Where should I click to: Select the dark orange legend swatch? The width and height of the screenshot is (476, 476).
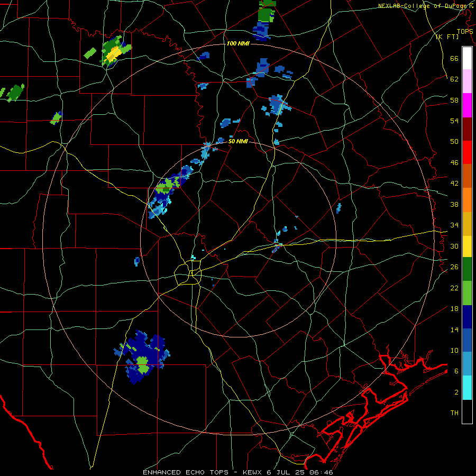pos(467,176)
